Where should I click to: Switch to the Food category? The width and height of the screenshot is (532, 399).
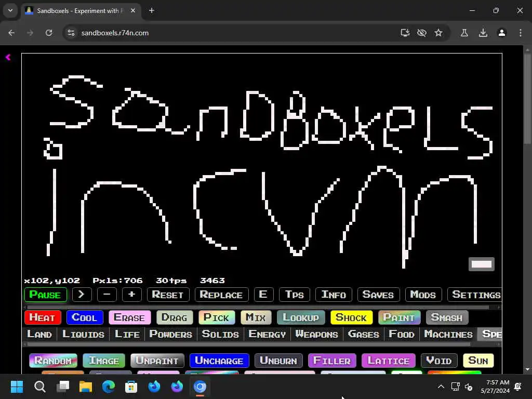click(402, 334)
